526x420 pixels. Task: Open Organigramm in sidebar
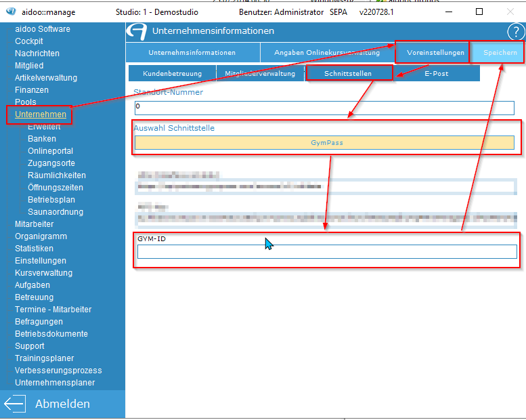(x=41, y=236)
